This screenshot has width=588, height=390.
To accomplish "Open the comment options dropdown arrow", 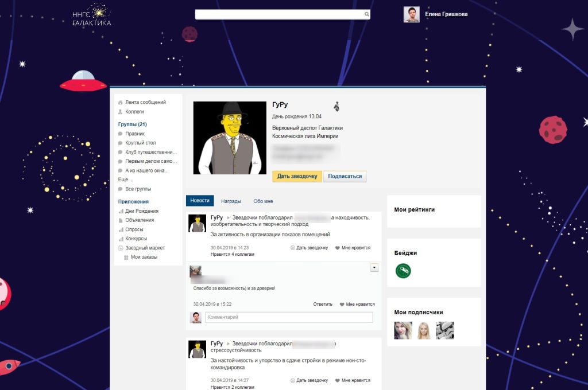I will point(374,267).
